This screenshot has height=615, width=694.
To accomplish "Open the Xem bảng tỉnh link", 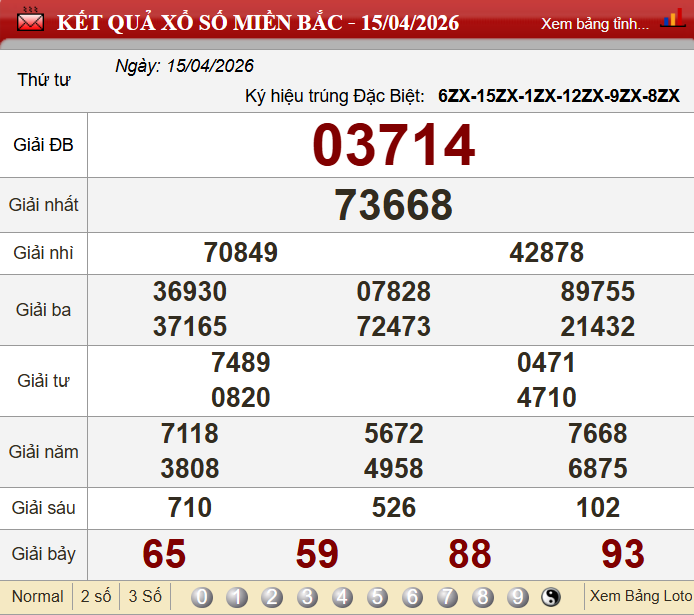I will tap(594, 24).
